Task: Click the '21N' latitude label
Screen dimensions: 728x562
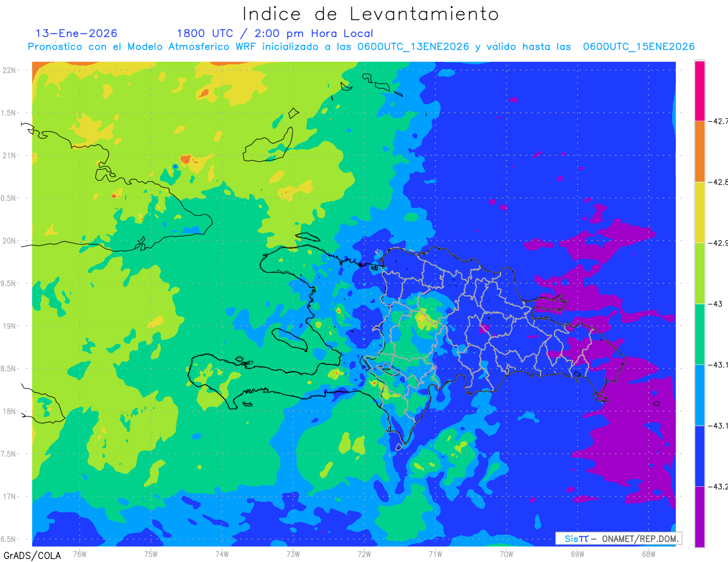Action: pyautogui.click(x=10, y=156)
